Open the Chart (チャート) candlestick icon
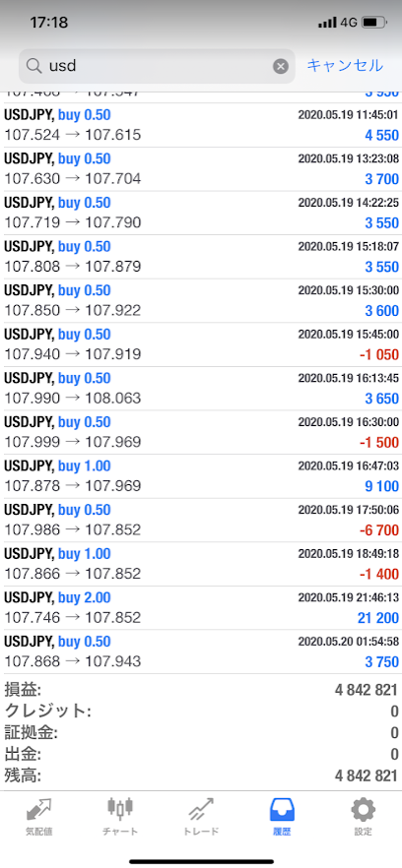 [x=120, y=809]
